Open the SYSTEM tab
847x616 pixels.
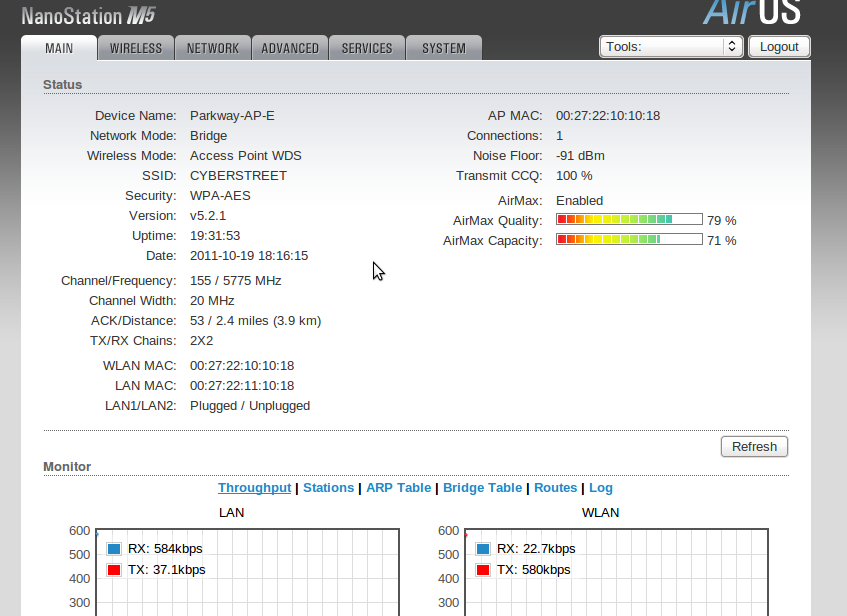pos(443,48)
